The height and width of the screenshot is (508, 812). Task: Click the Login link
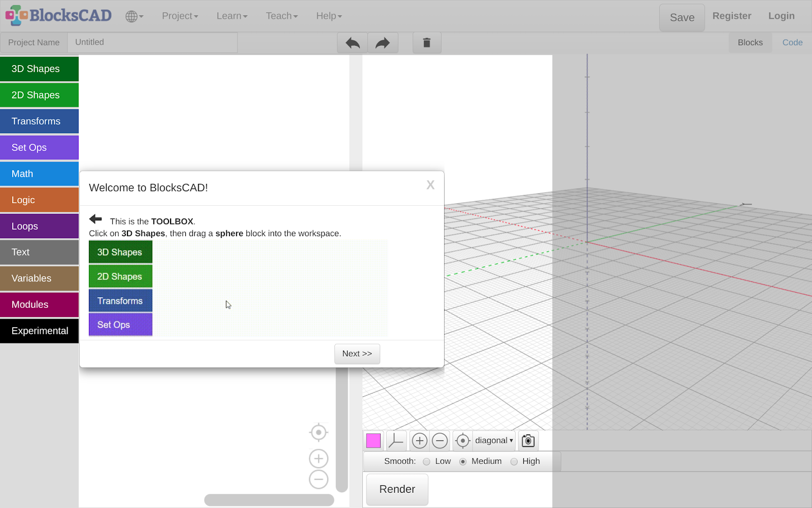pos(782,16)
